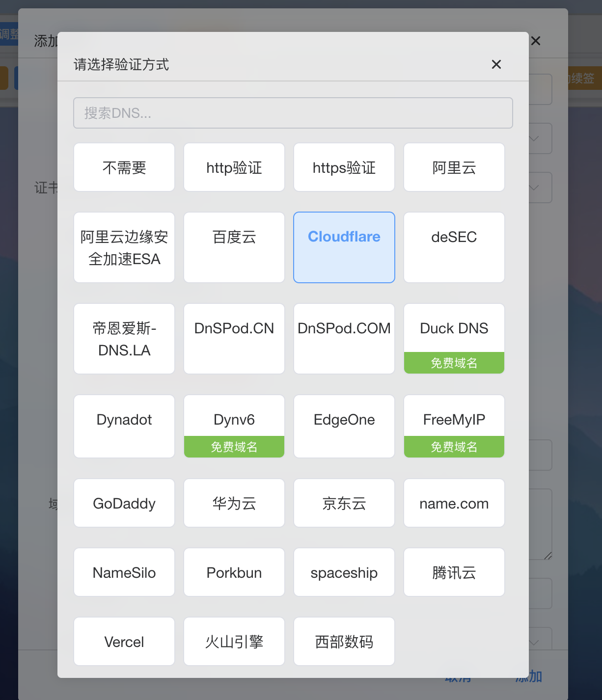Viewport: 602px width, 700px height.
Task: Choose https验证 verification method
Action: click(344, 167)
